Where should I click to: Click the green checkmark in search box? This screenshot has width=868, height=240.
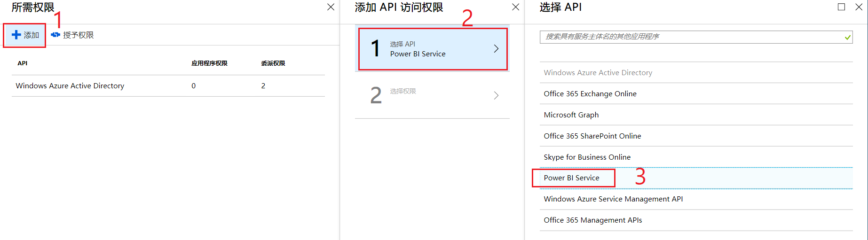coord(847,37)
